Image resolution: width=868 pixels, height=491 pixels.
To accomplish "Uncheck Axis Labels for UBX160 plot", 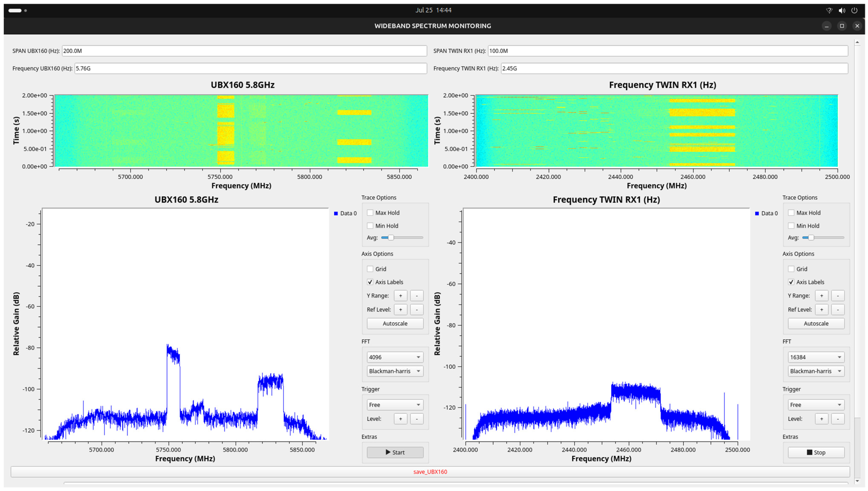I will 370,282.
